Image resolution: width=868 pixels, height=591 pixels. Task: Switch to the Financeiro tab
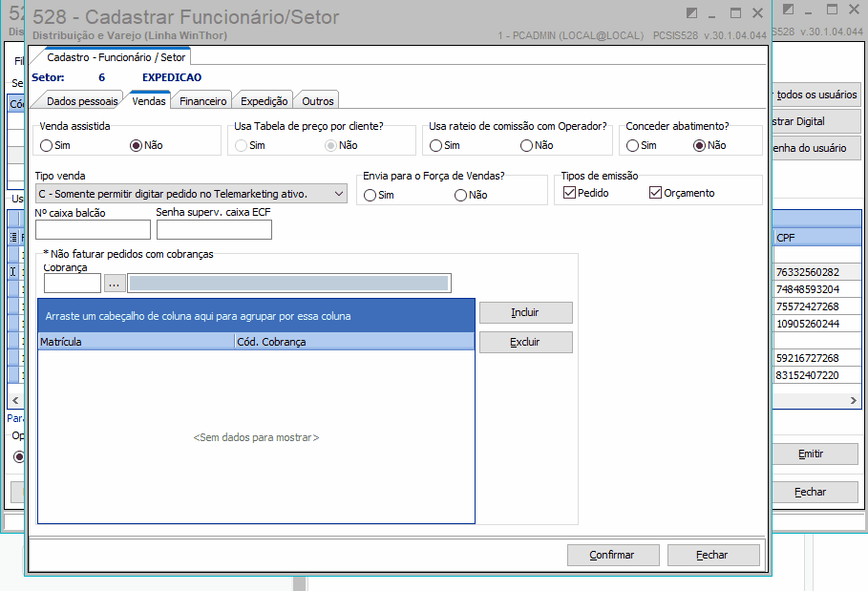[202, 100]
